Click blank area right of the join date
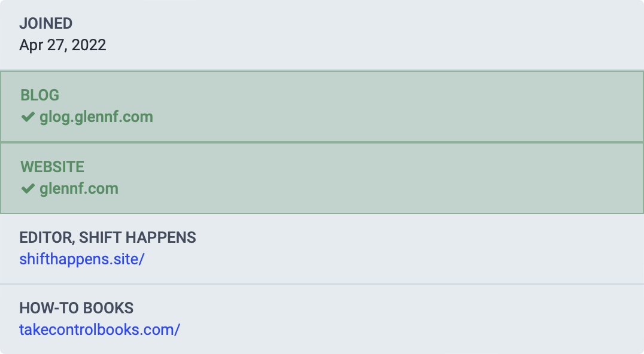 (359, 45)
